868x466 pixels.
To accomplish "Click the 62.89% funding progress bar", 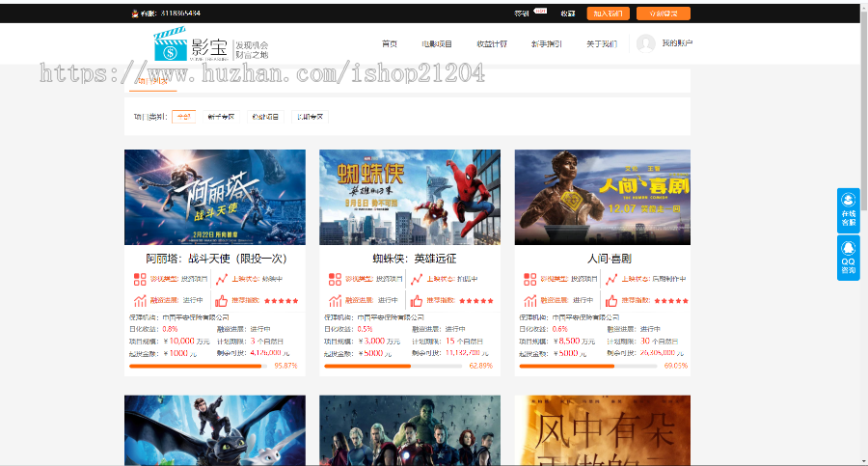I will (393, 367).
